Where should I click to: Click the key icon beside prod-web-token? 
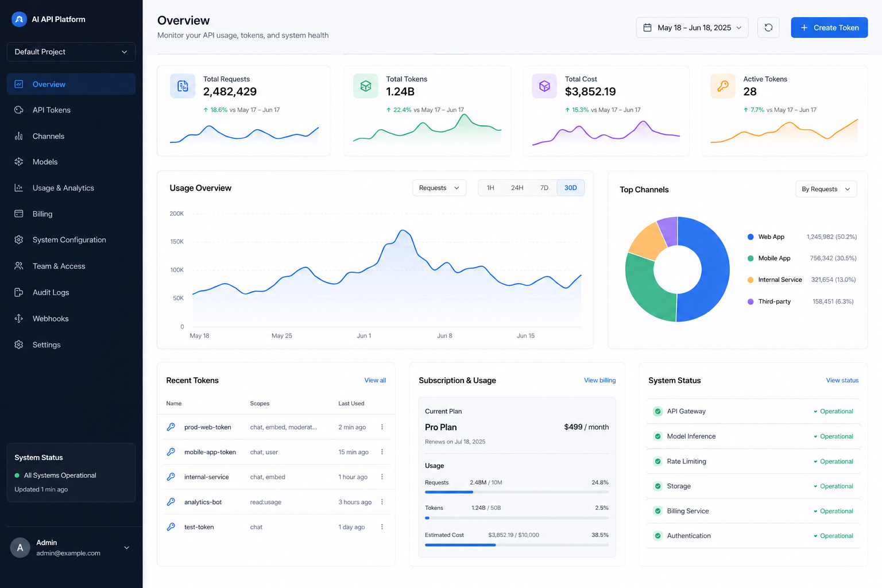(x=171, y=427)
